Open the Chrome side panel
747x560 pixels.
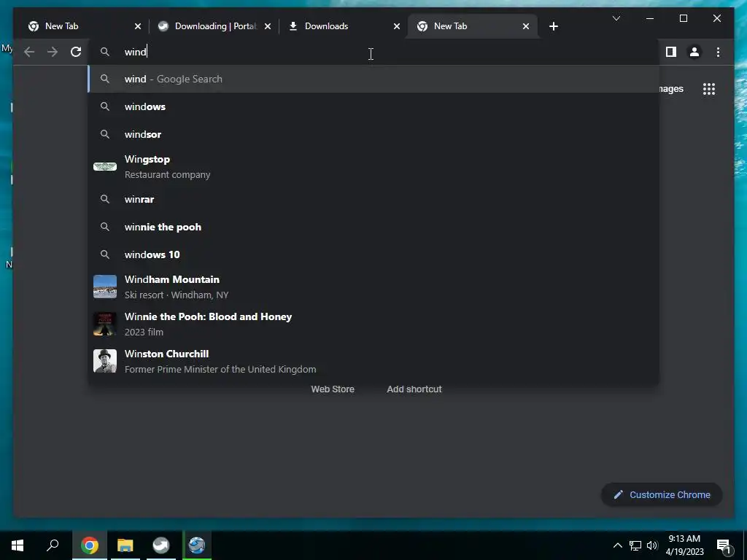pyautogui.click(x=671, y=52)
